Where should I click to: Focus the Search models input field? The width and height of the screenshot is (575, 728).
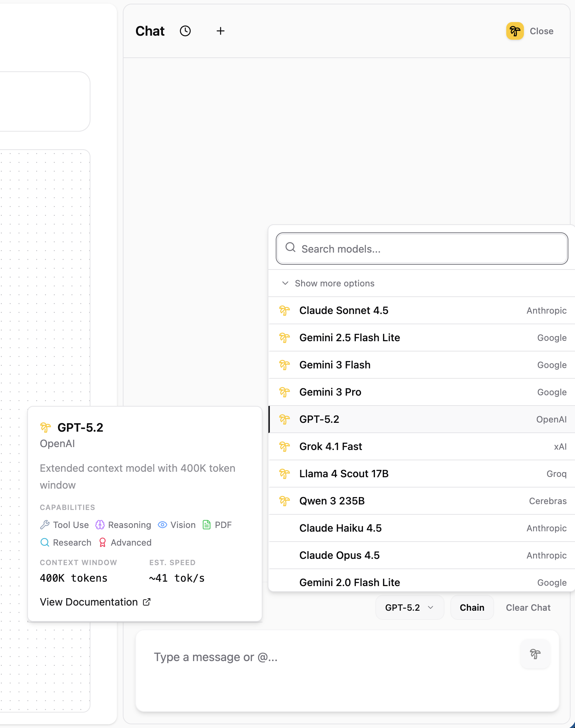tap(422, 249)
